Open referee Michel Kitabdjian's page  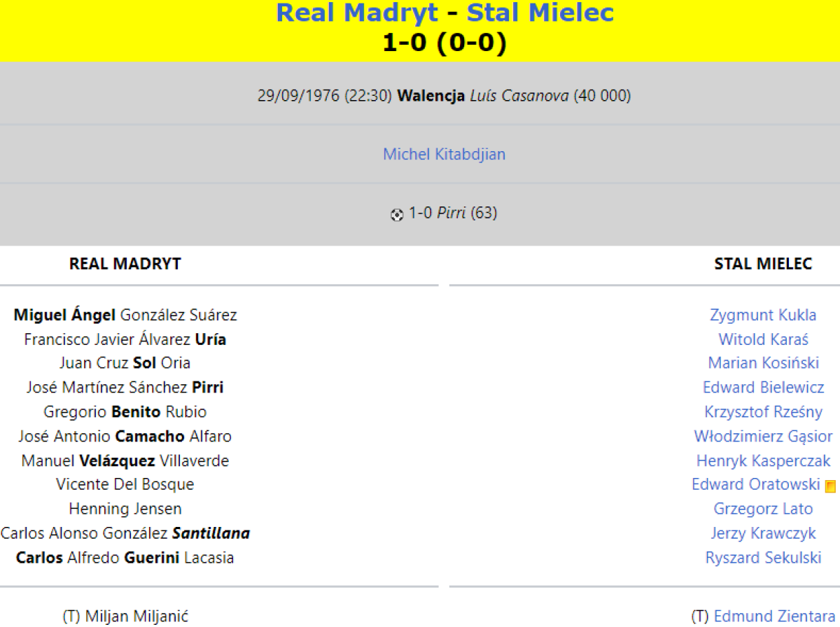444,154
